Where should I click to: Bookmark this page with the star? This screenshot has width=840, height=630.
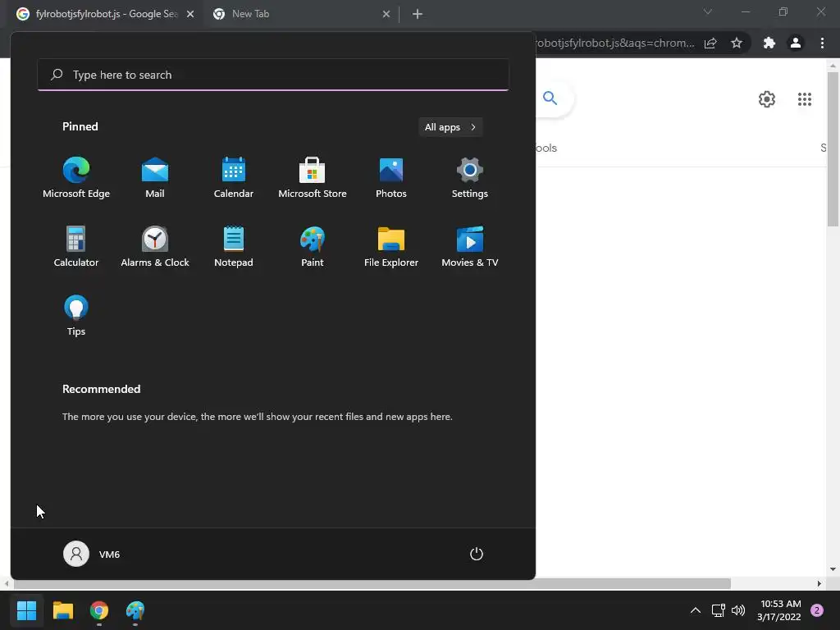point(737,43)
